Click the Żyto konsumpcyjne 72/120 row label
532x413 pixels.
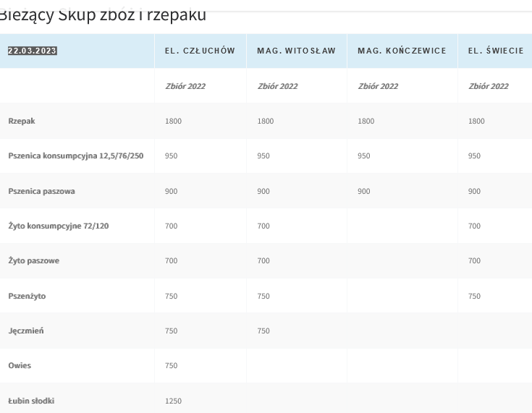click(x=59, y=226)
